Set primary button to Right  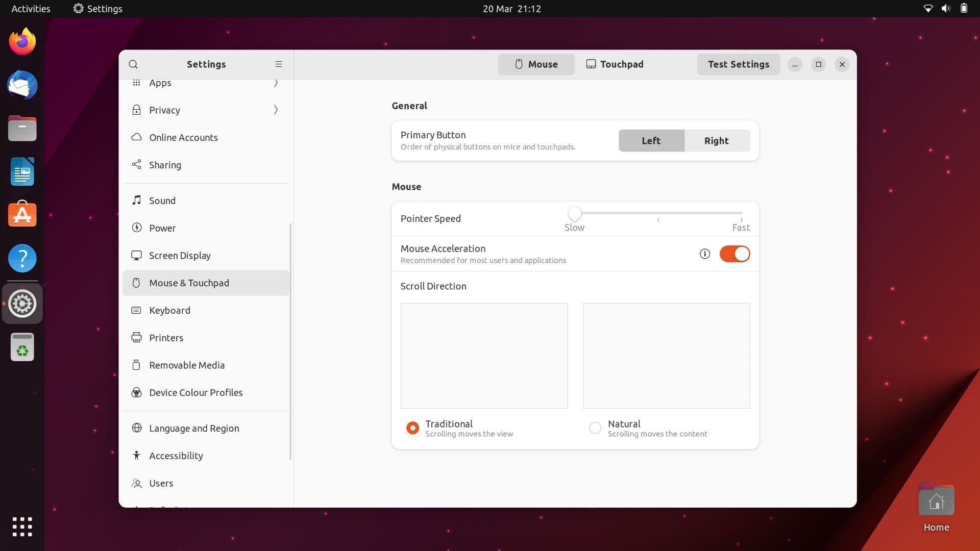(x=716, y=140)
